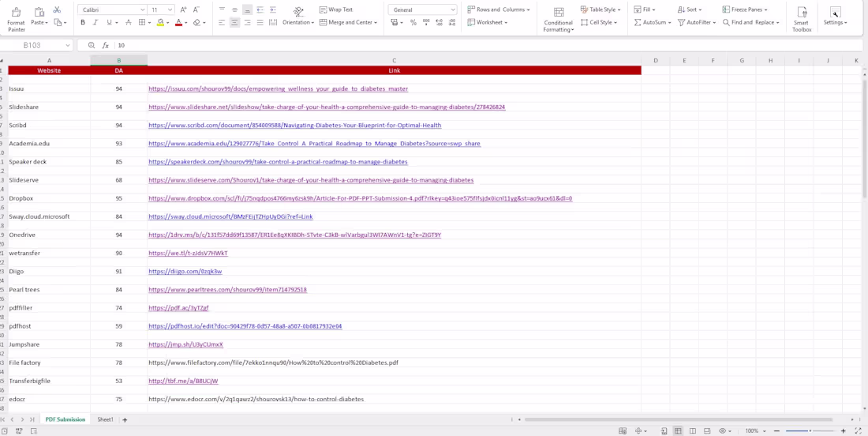
Task: Click the Percent Style icon
Action: [413, 22]
